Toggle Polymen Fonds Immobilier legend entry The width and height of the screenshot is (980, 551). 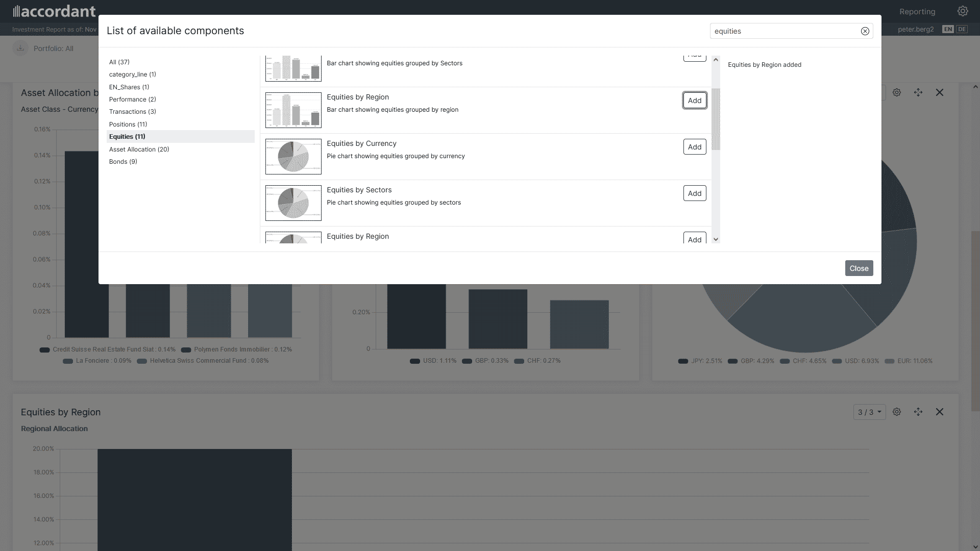237,349
